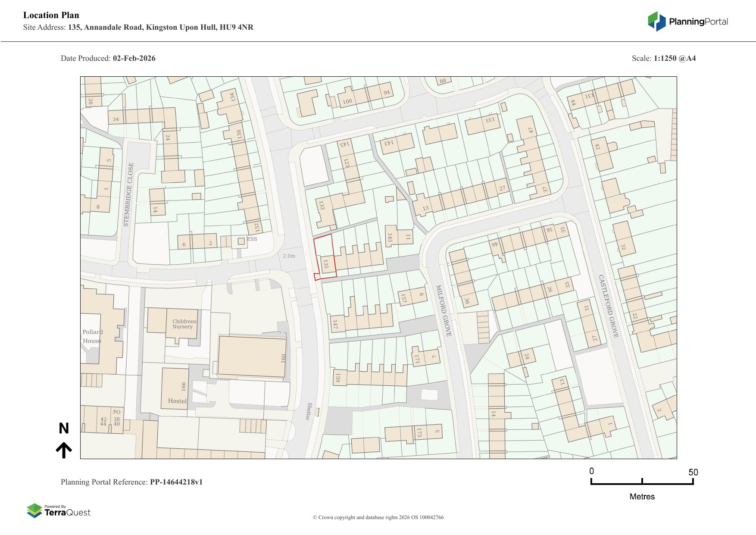Viewport: 756px width, 535px height.
Task: Click the Crown copyright notice
Action: pos(378,517)
